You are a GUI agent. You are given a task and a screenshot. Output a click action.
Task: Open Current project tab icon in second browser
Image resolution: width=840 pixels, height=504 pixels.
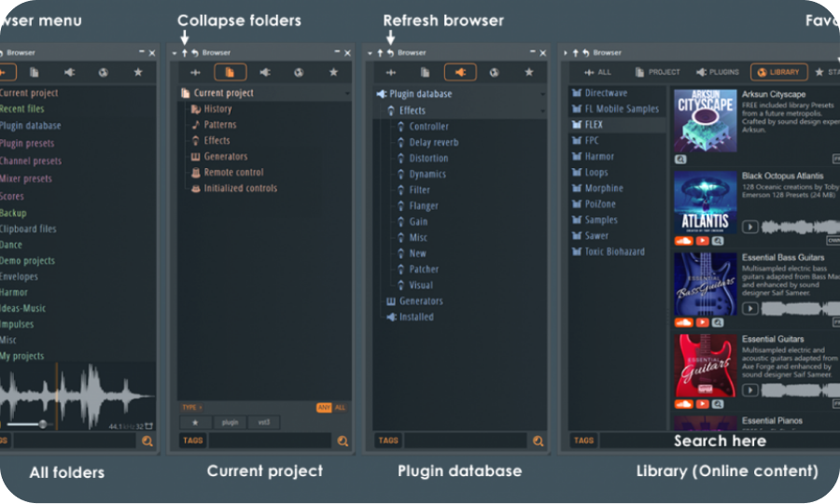[230, 72]
